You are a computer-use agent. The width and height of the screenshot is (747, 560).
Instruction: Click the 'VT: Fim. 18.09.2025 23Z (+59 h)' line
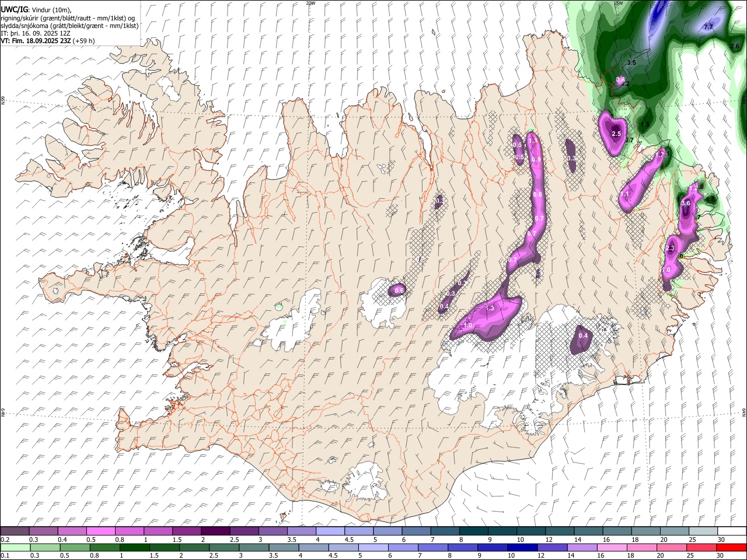(47, 41)
